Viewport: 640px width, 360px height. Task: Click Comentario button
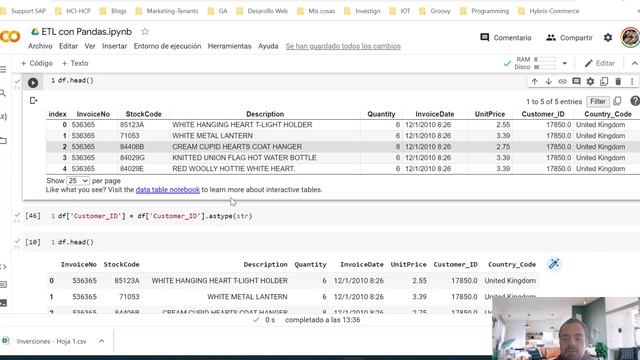506,38
